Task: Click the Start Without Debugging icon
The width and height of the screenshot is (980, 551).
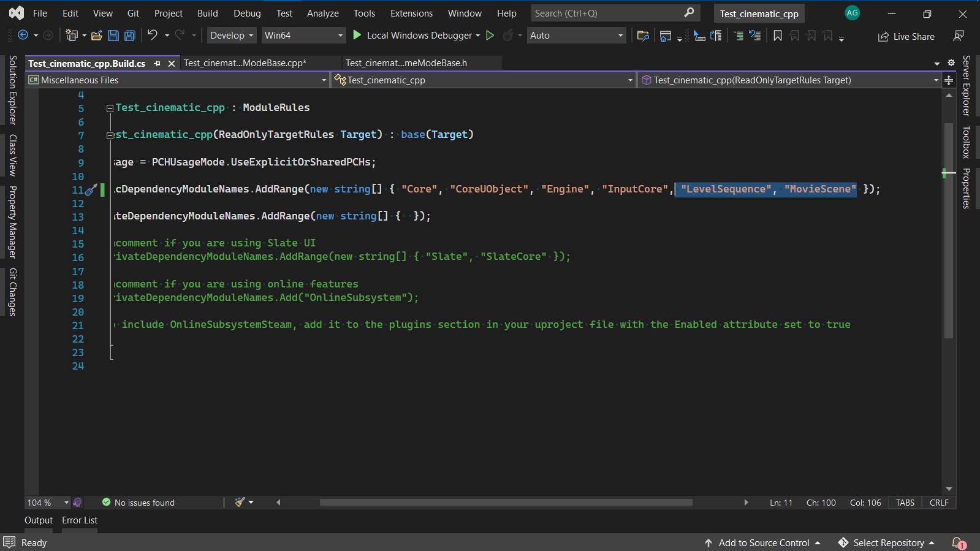Action: 490,36
